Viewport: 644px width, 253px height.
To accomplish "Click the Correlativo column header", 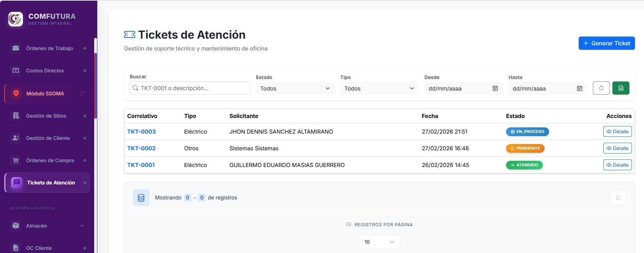I will 142,116.
